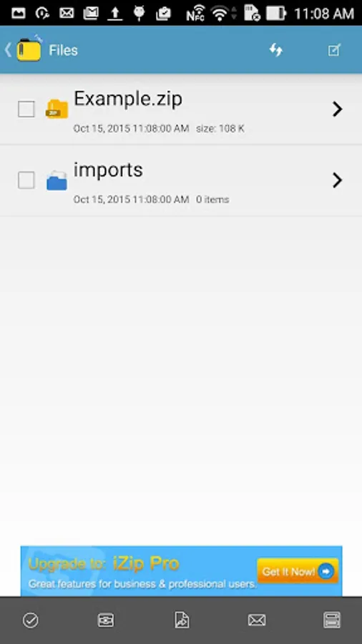Select the Example.zip file name
The height and width of the screenshot is (644, 362).
tap(128, 99)
